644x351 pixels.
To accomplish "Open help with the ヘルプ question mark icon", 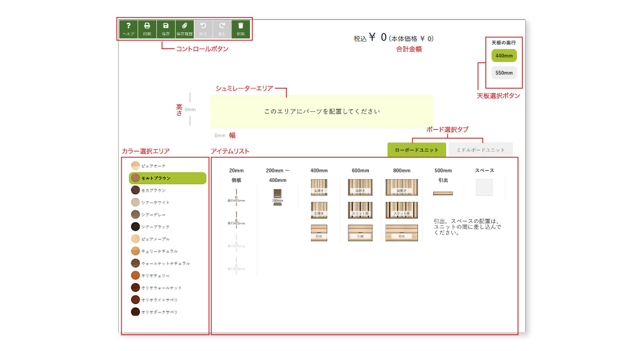I will 128,29.
